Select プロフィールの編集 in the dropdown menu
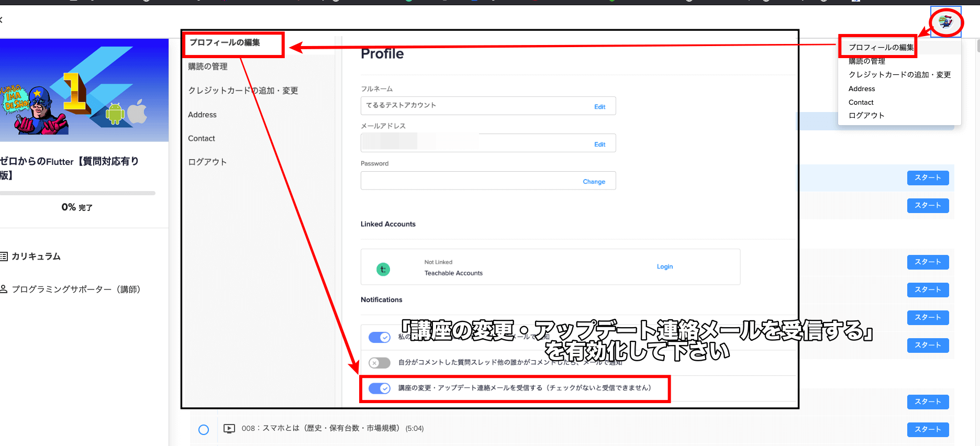The width and height of the screenshot is (980, 446). (x=881, y=47)
